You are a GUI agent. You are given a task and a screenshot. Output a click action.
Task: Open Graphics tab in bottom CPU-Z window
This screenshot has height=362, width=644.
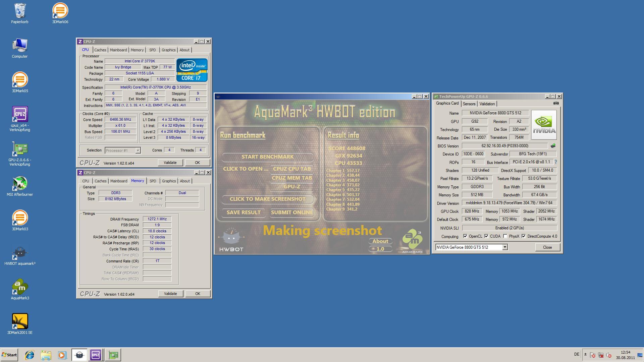169,181
